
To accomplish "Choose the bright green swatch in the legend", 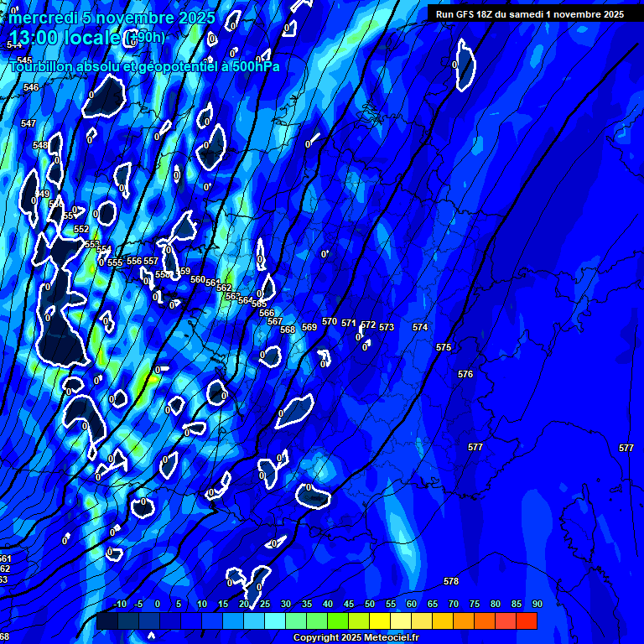I will pyautogui.click(x=338, y=621).
